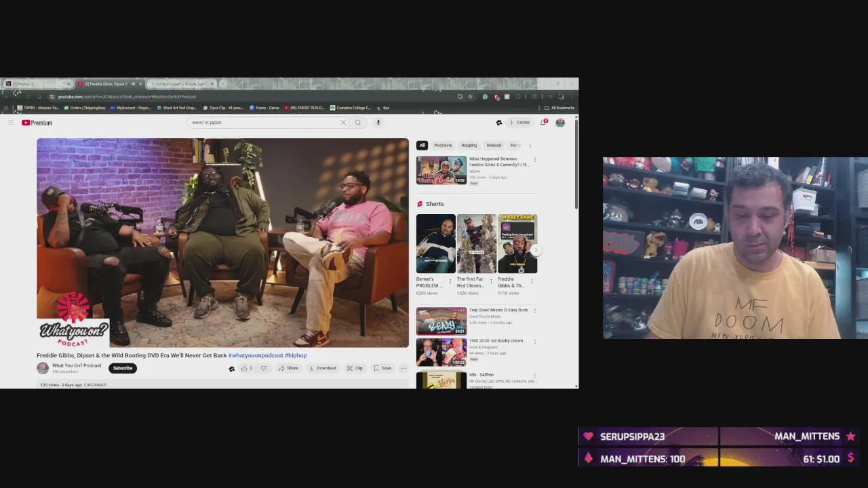
Task: Open the Orders | ShippingEasy bookmark
Action: point(85,108)
